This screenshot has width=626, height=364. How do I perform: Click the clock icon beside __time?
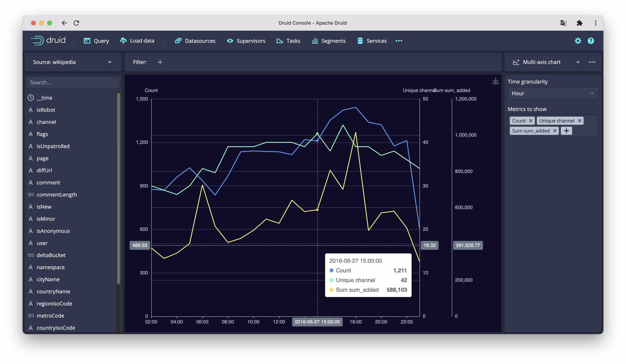30,98
